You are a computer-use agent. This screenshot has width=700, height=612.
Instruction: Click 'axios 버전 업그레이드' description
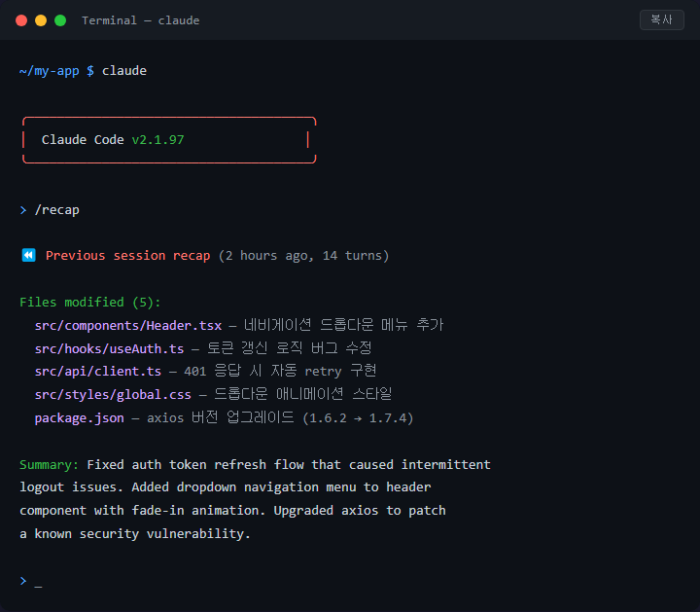coord(221,417)
